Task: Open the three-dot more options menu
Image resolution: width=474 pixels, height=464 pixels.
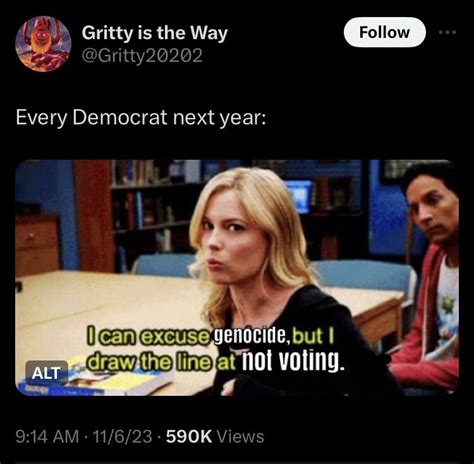Action: [447, 32]
